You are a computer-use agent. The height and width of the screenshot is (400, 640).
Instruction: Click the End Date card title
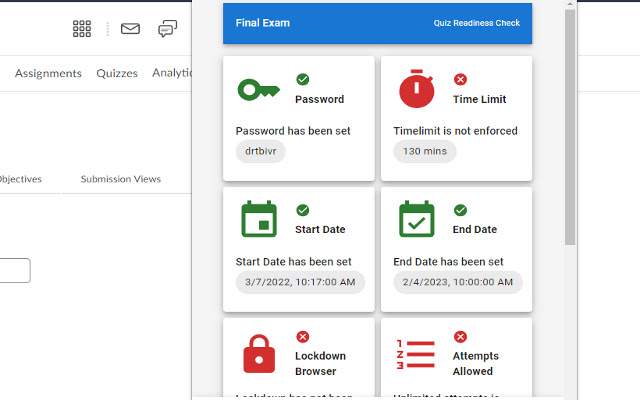coord(475,229)
